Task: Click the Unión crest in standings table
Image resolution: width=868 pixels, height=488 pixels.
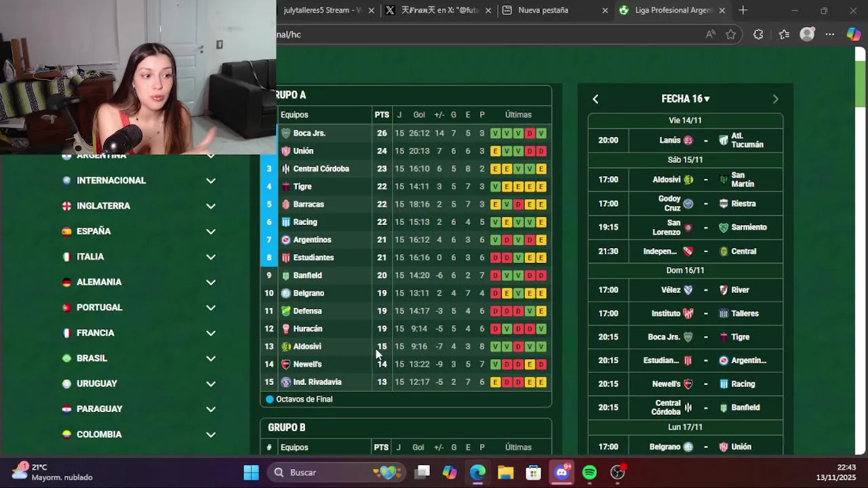Action: [285, 151]
